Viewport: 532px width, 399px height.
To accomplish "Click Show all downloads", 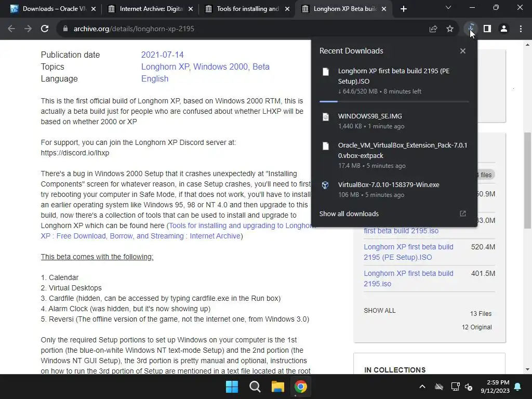I will pyautogui.click(x=349, y=214).
